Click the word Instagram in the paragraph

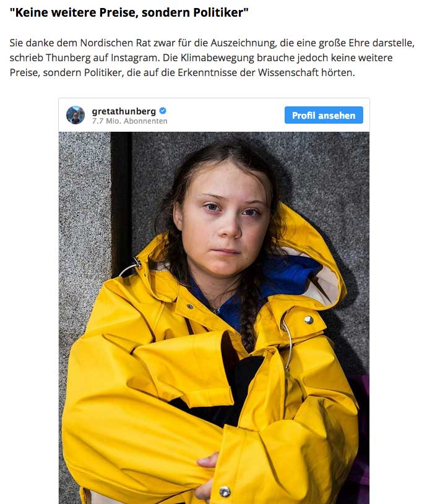(x=135, y=58)
